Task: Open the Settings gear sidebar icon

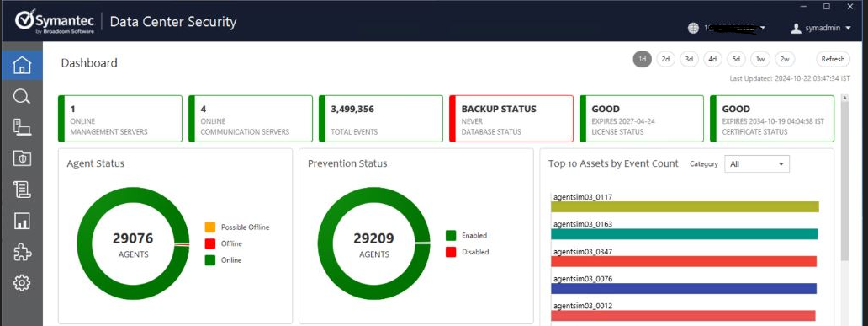Action: point(22,283)
